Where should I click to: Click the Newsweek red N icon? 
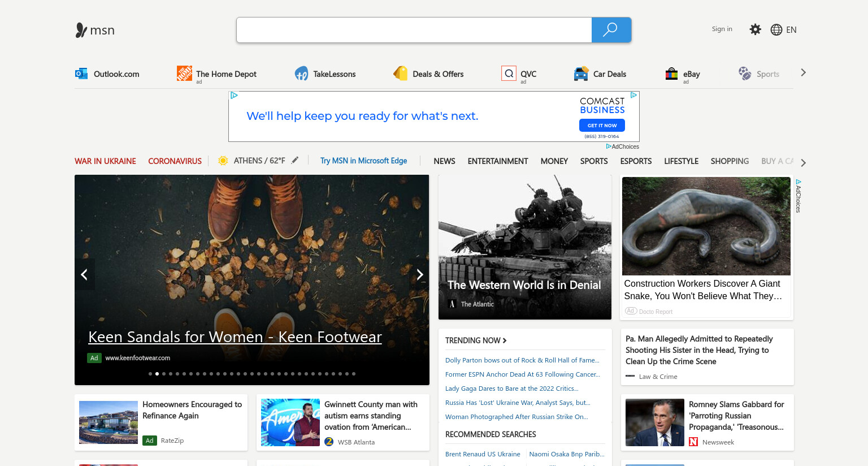click(693, 442)
